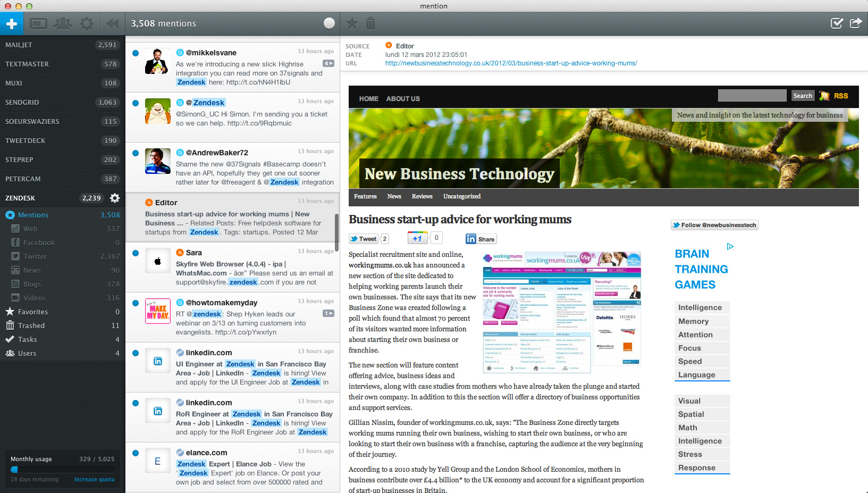Screen dimensions: 868x493
Task: Toggle unread dot on elance.com mention
Action: [x=136, y=453]
